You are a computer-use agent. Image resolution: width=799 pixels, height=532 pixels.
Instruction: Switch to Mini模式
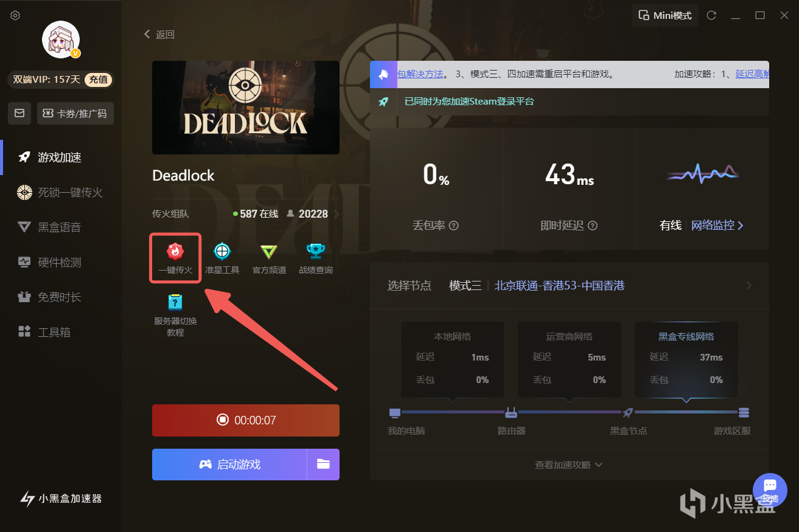coord(665,16)
